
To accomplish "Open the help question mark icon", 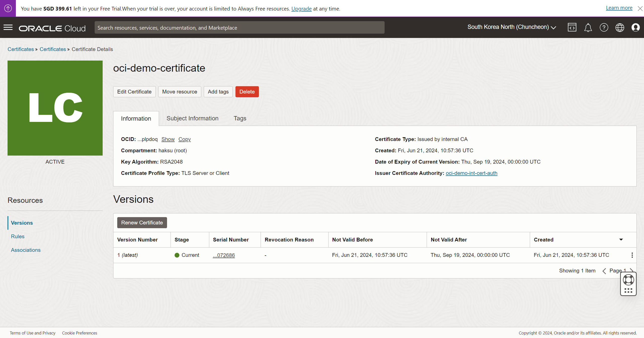I will [x=604, y=27].
